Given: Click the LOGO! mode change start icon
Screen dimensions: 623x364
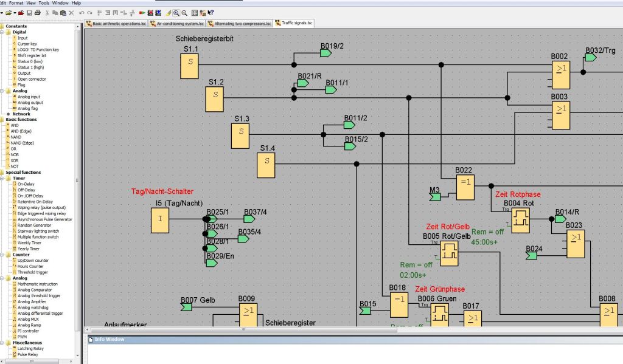Looking at the screenshot, I should (142, 13).
